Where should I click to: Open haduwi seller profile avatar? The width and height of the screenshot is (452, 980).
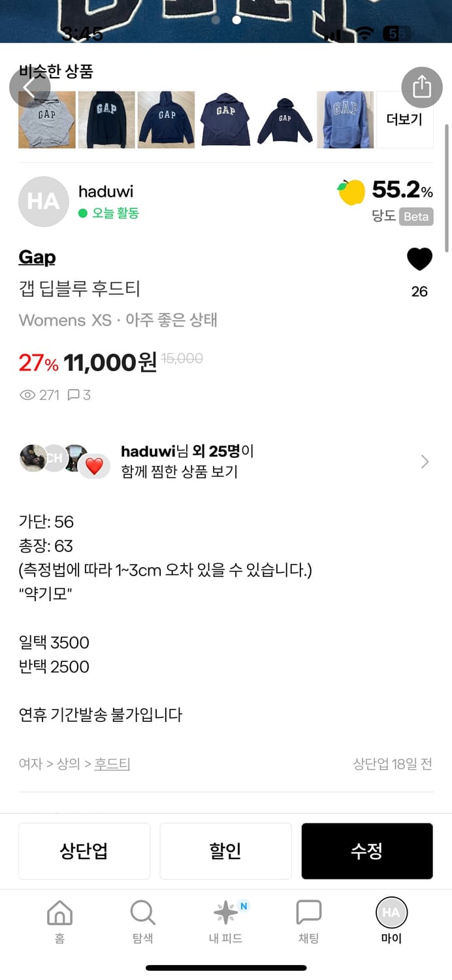coord(43,202)
